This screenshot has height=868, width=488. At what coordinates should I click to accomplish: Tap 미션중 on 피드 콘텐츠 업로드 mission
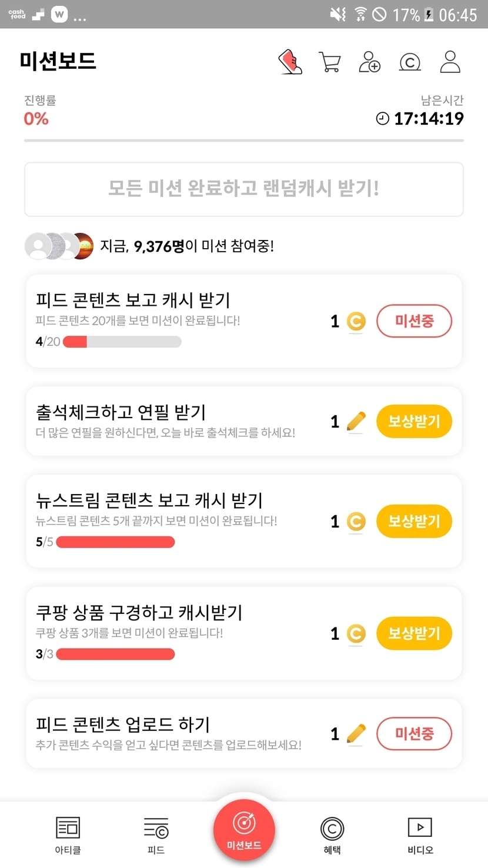414,734
